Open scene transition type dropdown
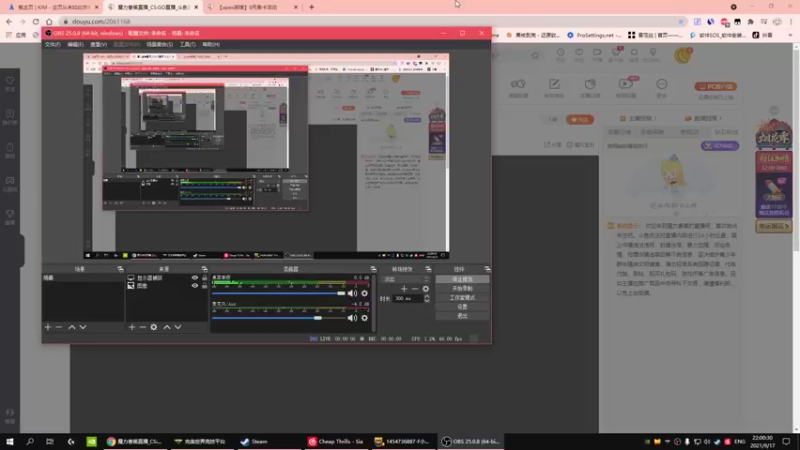This screenshot has width=800, height=450. coord(406,279)
